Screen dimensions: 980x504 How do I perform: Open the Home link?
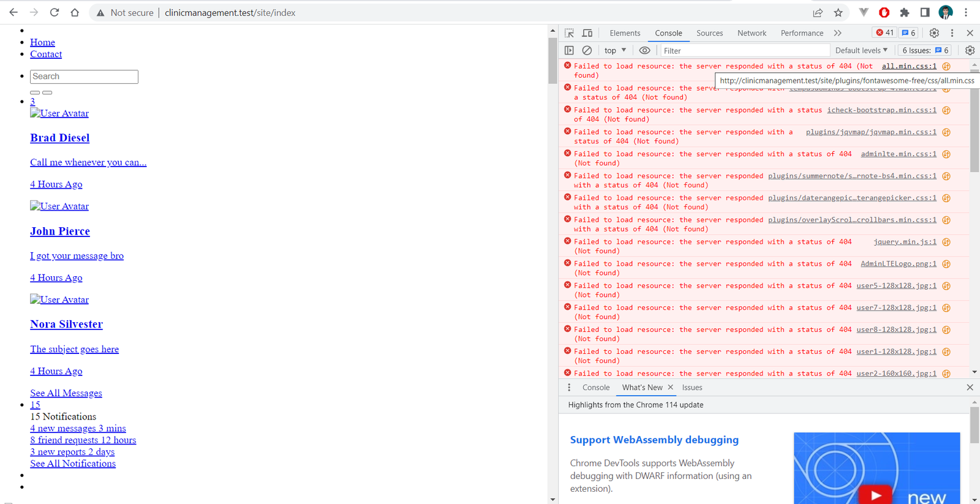[42, 42]
